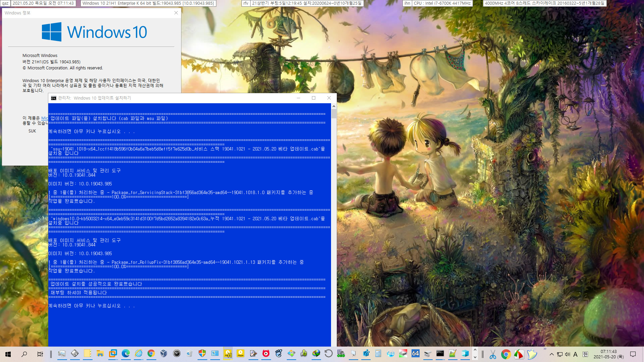The image size is (644, 362).
Task: Open the Ghost icon in the taskbar
Action: click(532, 354)
